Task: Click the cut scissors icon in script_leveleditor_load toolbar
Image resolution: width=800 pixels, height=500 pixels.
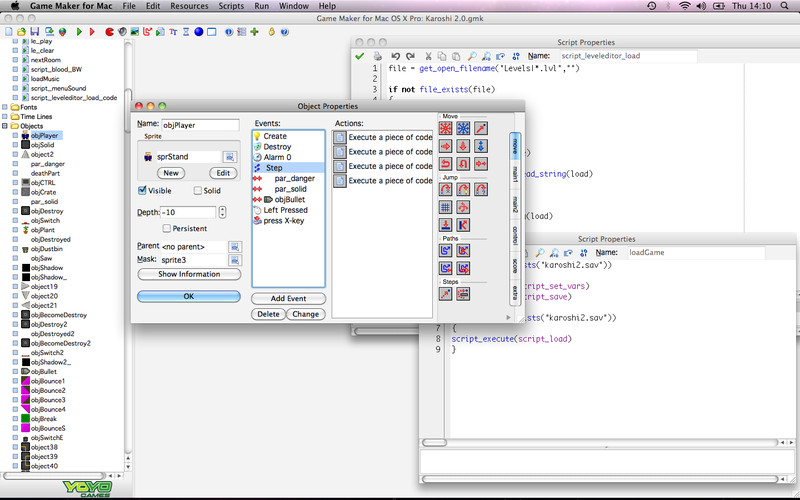Action: coord(429,56)
